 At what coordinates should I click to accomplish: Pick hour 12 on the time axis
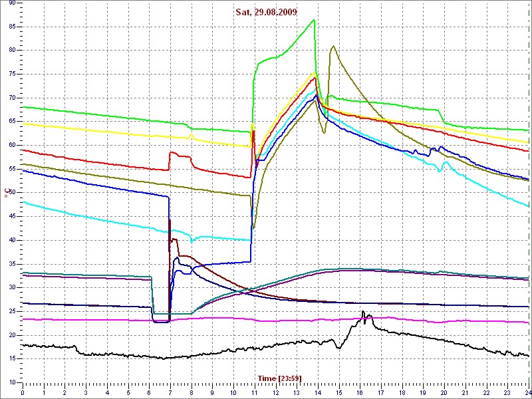(x=275, y=393)
